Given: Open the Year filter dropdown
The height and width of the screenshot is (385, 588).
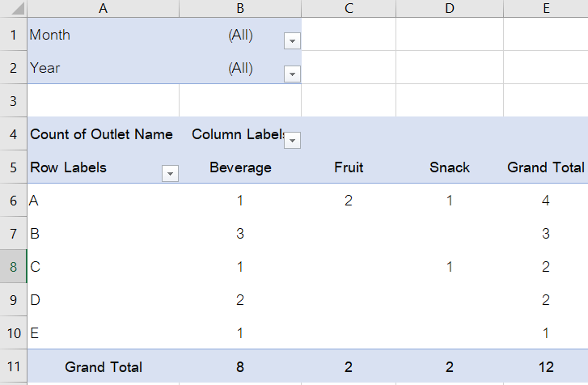Looking at the screenshot, I should coord(292,74).
